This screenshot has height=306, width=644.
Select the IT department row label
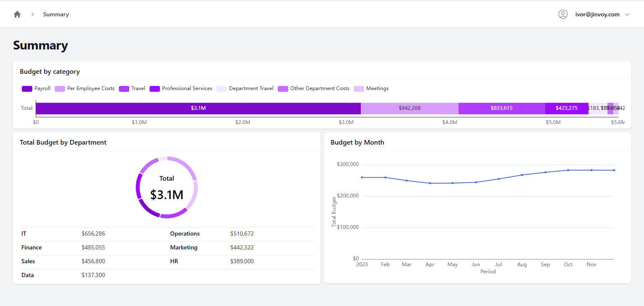(24, 233)
